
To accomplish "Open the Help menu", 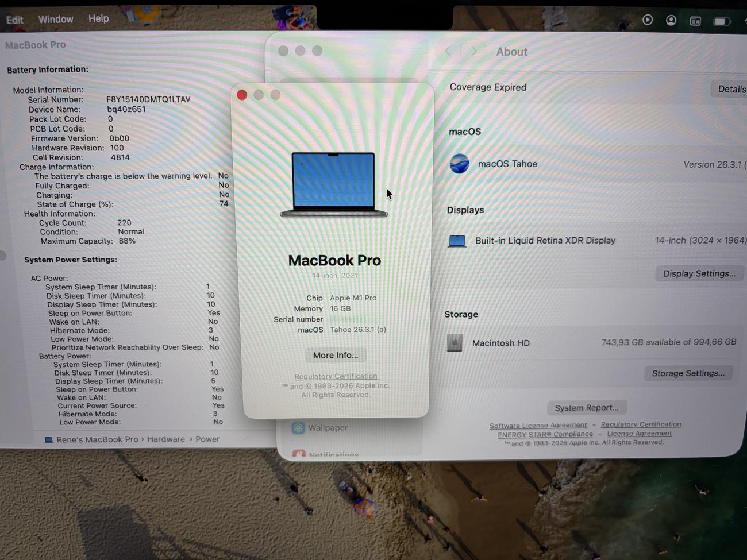I will 98,18.
